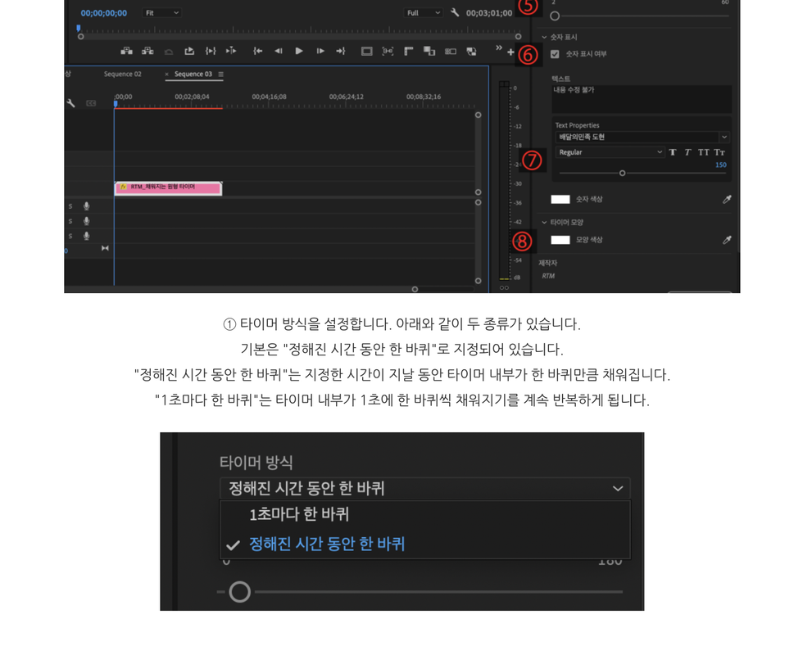The height and width of the screenshot is (655, 812).
Task: Toggle the Safe Margins icon
Action: [366, 51]
